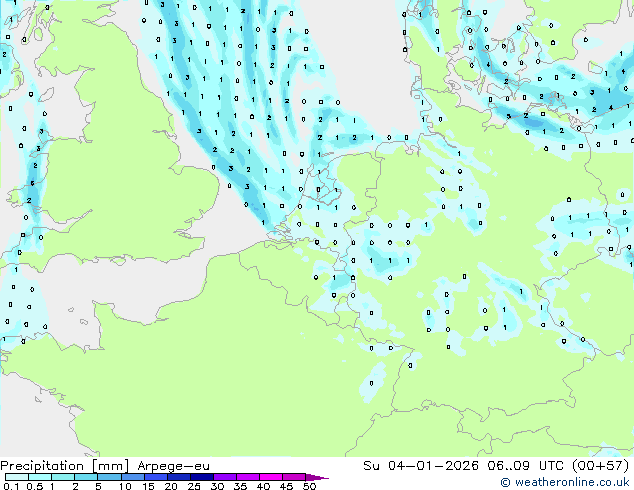Select the purple legend swatch between 30 and 35

click(x=225, y=477)
